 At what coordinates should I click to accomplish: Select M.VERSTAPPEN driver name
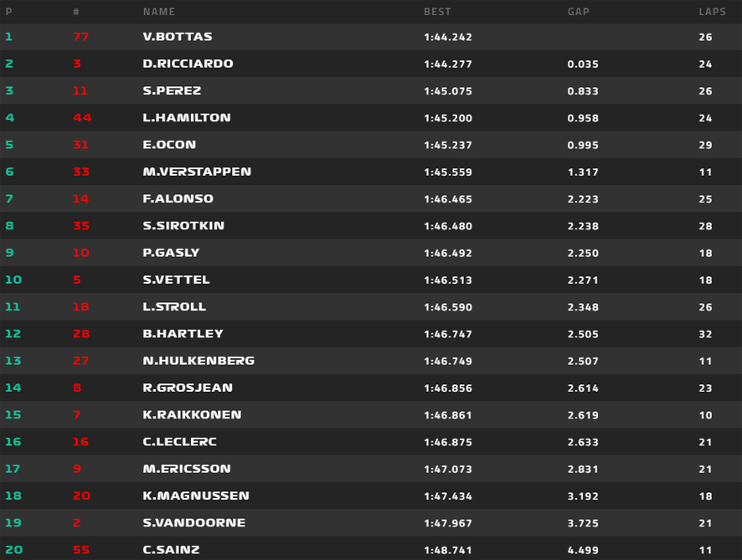[x=197, y=172]
